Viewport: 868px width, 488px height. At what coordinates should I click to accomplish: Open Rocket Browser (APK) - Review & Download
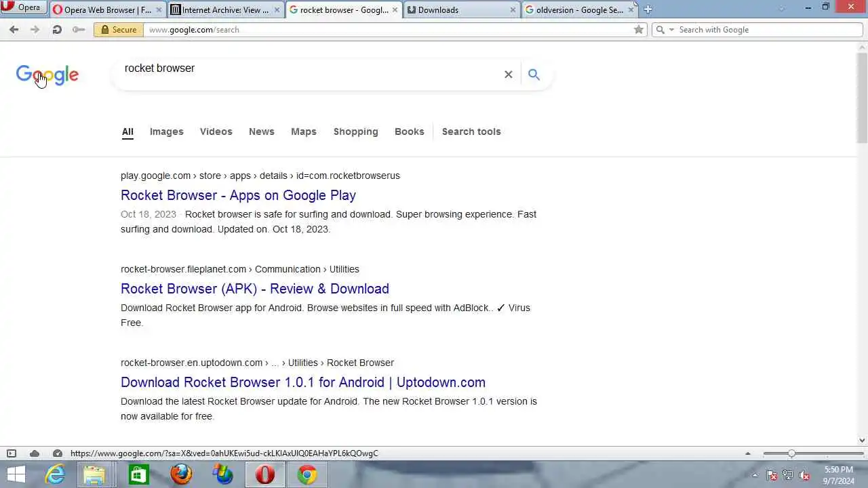click(254, 289)
